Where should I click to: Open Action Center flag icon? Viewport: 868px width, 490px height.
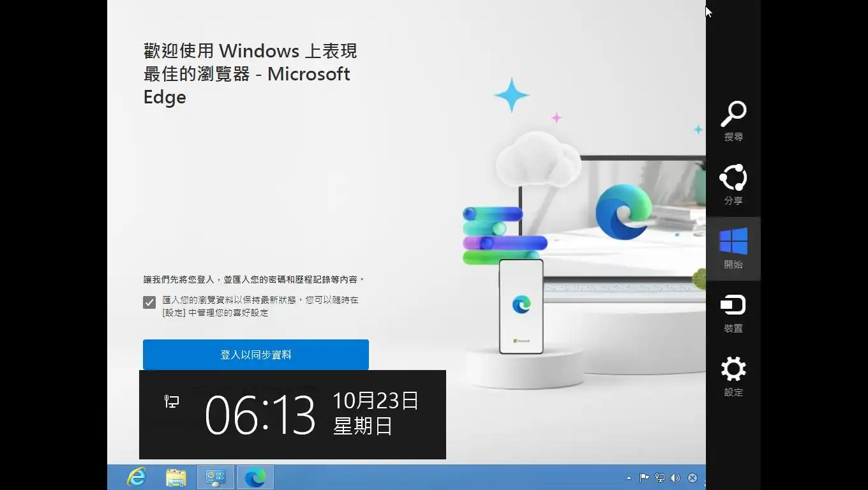[x=644, y=477]
